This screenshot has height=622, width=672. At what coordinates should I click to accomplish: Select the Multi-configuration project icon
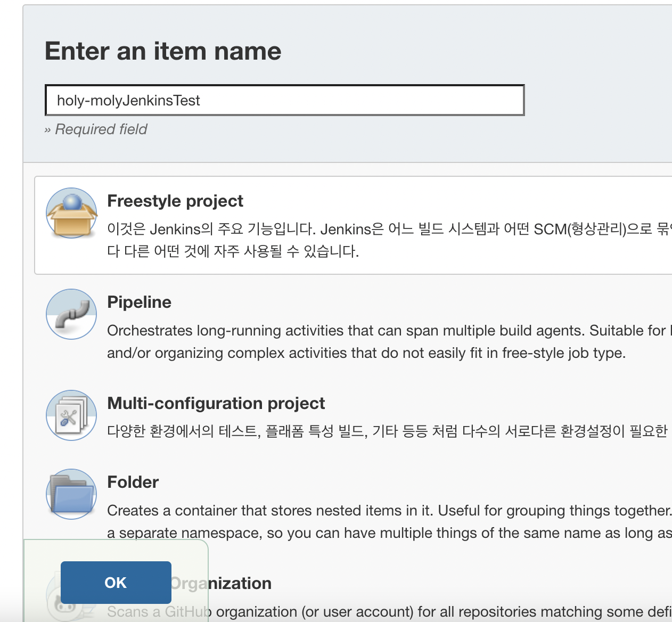click(71, 415)
